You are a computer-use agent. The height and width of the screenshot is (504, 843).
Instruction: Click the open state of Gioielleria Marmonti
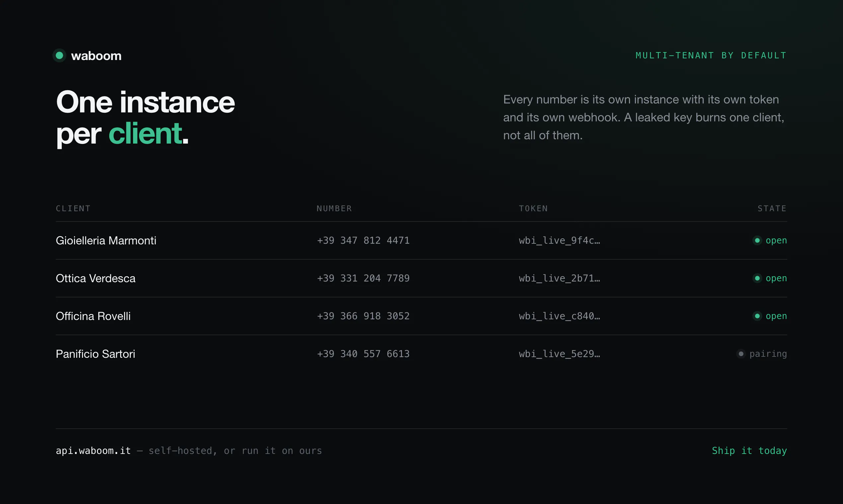click(776, 241)
